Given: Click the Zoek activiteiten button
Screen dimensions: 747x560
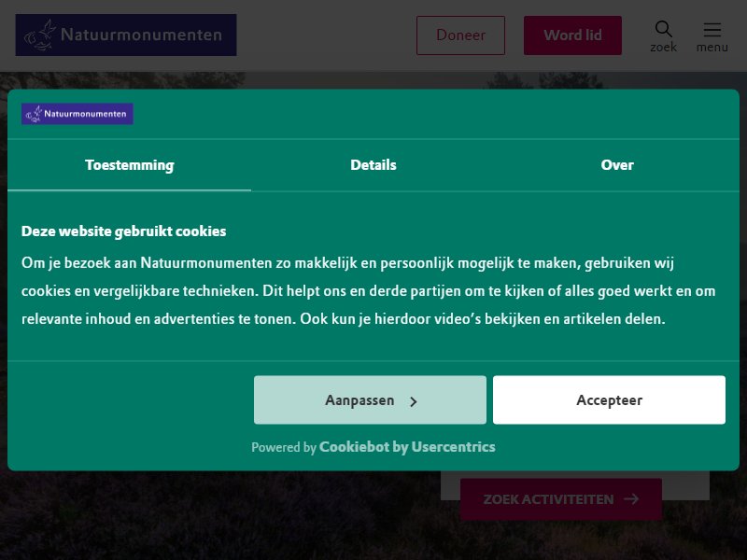Looking at the screenshot, I should coord(561,499).
